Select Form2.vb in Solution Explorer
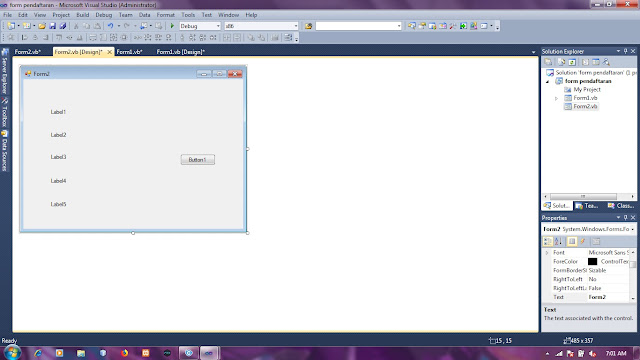Screen dimensions: 640x360 point(585,107)
